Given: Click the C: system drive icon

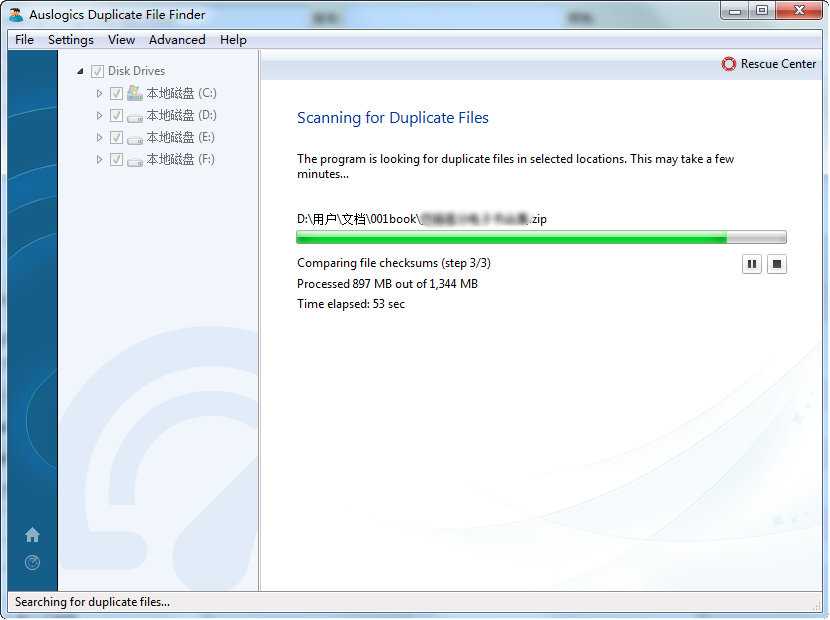Looking at the screenshot, I should click(134, 93).
